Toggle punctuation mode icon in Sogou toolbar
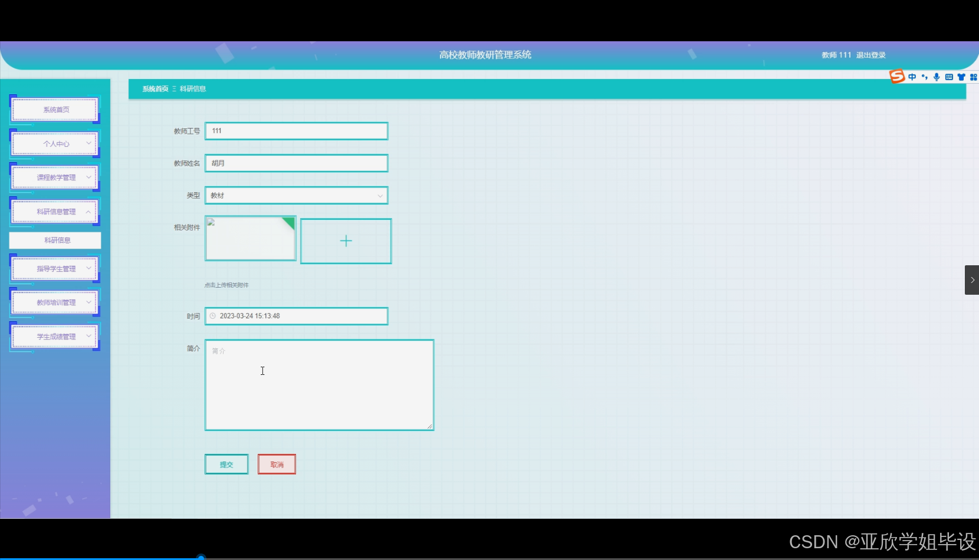 click(924, 77)
